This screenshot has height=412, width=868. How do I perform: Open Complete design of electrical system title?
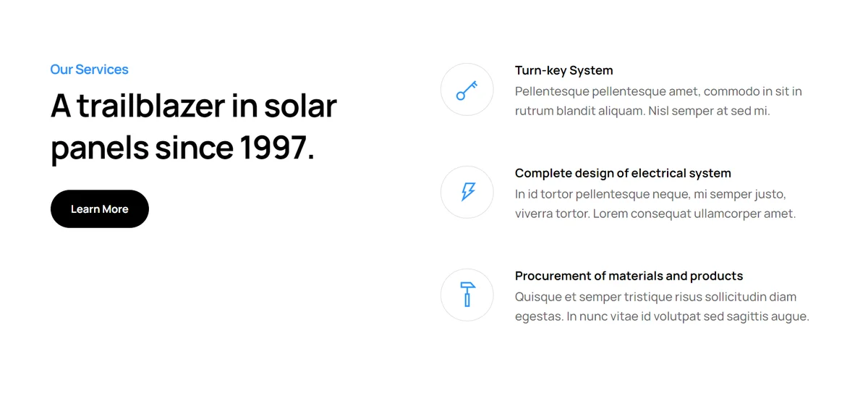pos(623,173)
